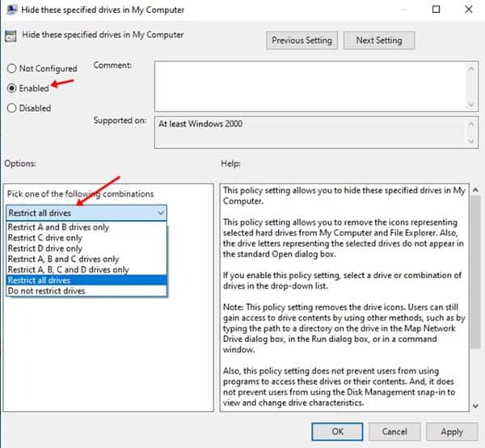Click the Help pane scroll down arrow
Viewport: 485px width, 448px height.
coord(475,406)
